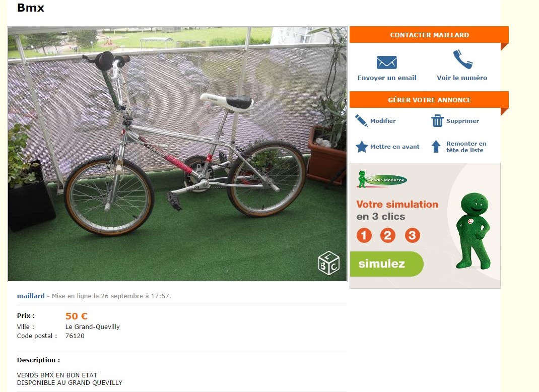Click the up arrow Remonter icon

[436, 147]
